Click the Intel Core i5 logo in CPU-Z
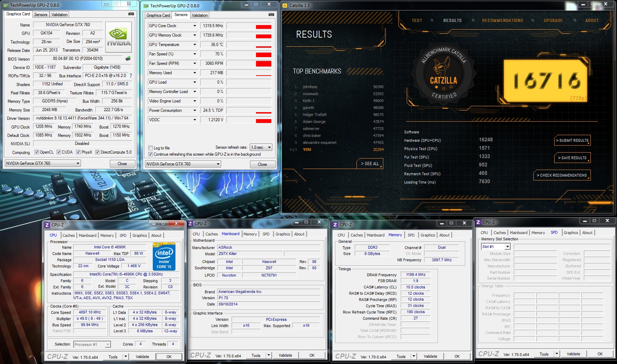Image resolution: width=617 pixels, height=364 pixels. coord(164,257)
